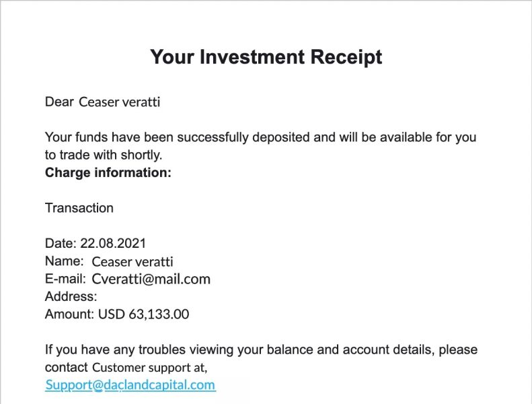This screenshot has height=404, width=532.
Task: Click the 'to trade with shortly' line
Action: (x=104, y=155)
